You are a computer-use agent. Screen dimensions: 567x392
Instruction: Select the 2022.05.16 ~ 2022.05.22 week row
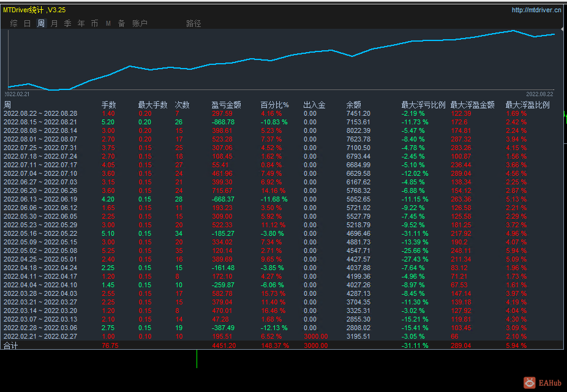tap(282, 233)
